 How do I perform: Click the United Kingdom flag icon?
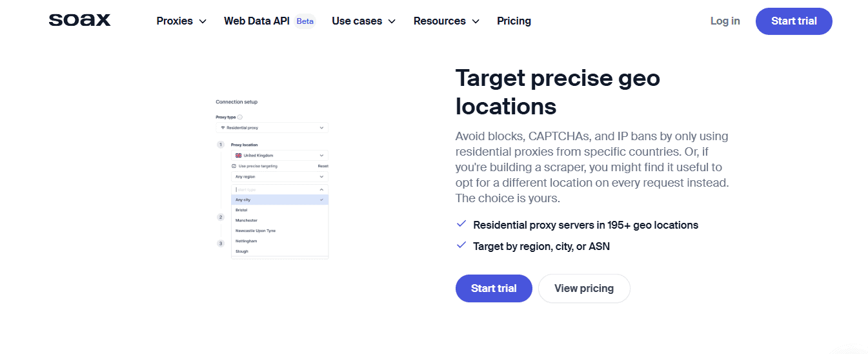tap(238, 156)
